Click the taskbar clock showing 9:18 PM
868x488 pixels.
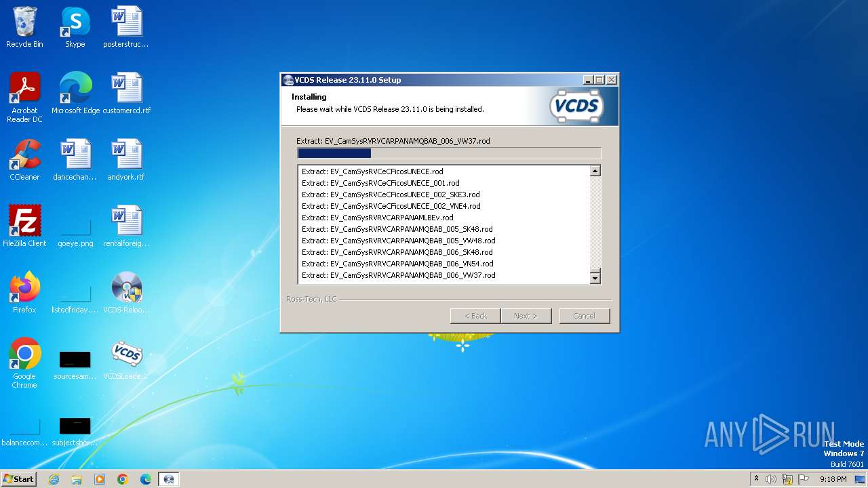coord(833,479)
